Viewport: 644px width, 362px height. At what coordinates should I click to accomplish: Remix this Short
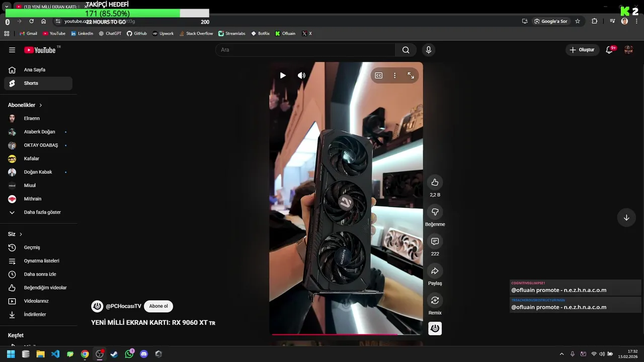[435, 300]
